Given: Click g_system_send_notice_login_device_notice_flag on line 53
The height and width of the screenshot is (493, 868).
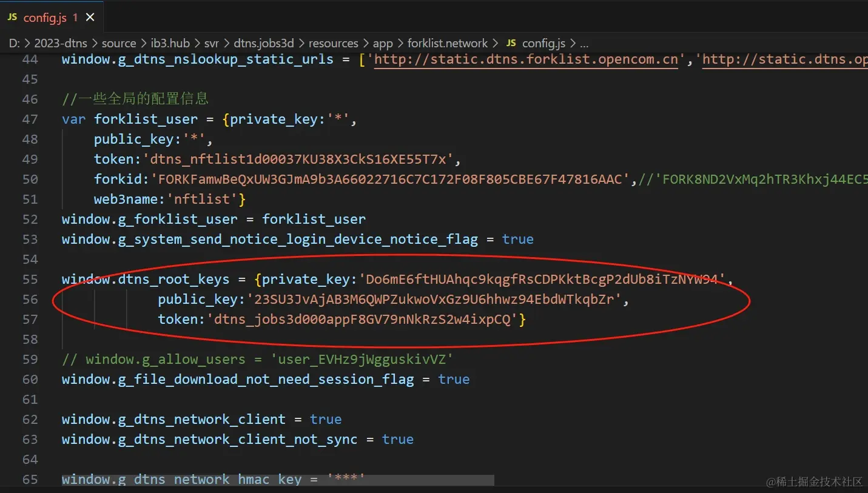Looking at the screenshot, I should [x=298, y=240].
